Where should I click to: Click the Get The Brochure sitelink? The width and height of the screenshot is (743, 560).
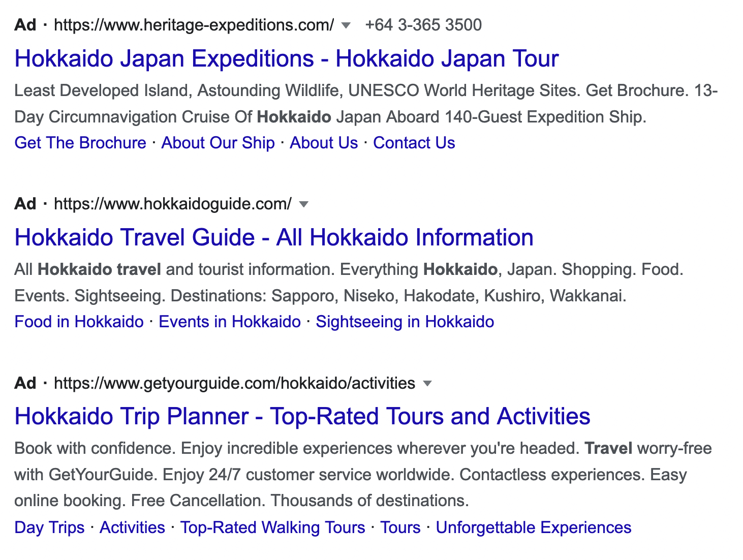click(x=80, y=143)
